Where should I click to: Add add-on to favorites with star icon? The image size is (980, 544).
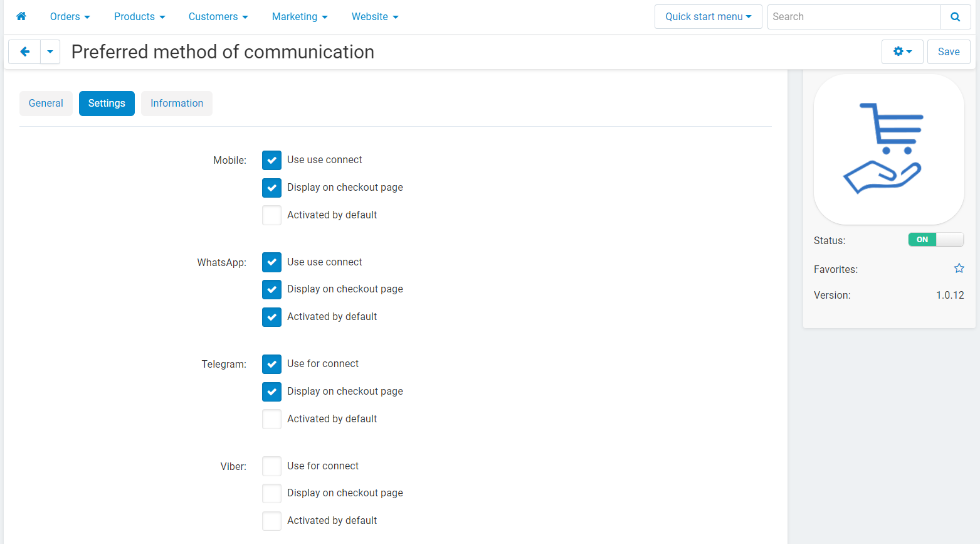pyautogui.click(x=959, y=269)
